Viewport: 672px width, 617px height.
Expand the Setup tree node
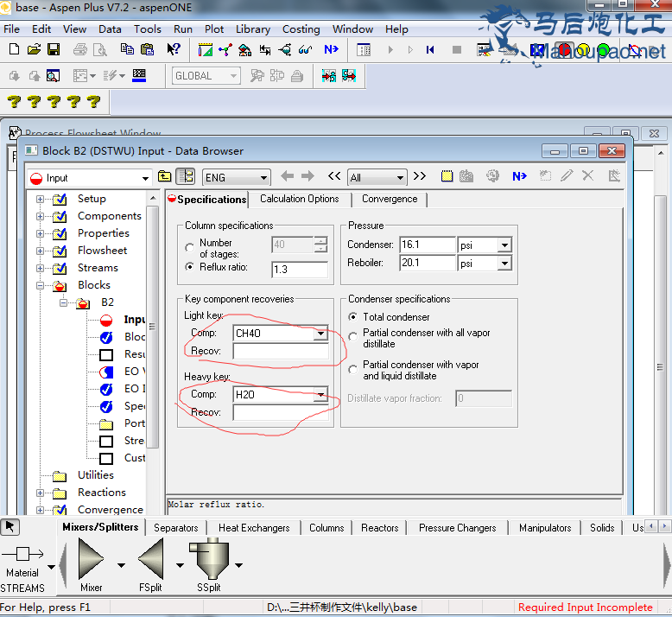coord(40,199)
